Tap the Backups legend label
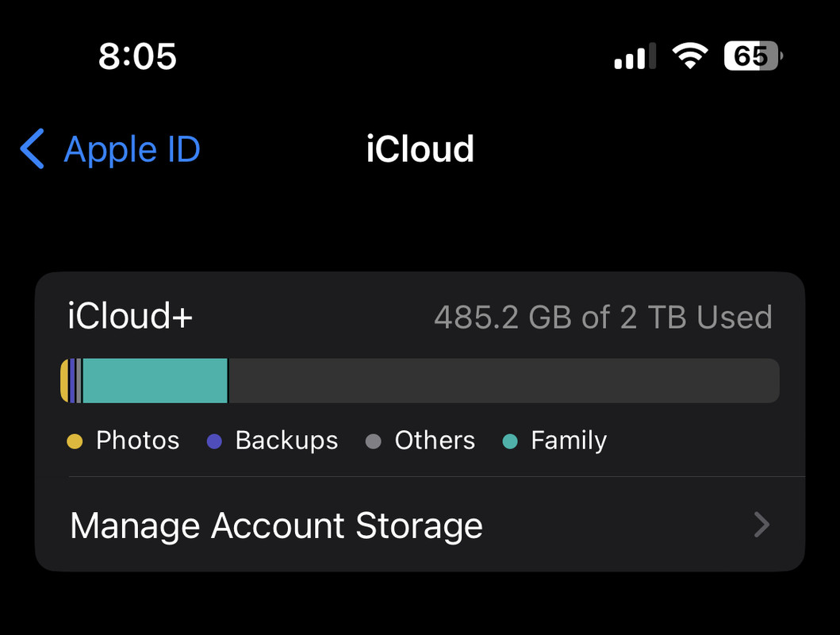Viewport: 840px width, 635px height. point(286,441)
